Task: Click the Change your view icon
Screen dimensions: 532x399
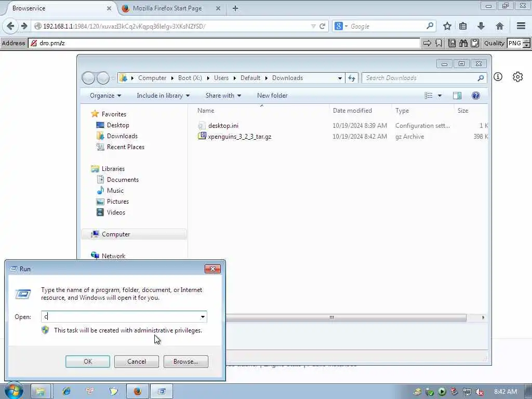Action: [x=429, y=96]
